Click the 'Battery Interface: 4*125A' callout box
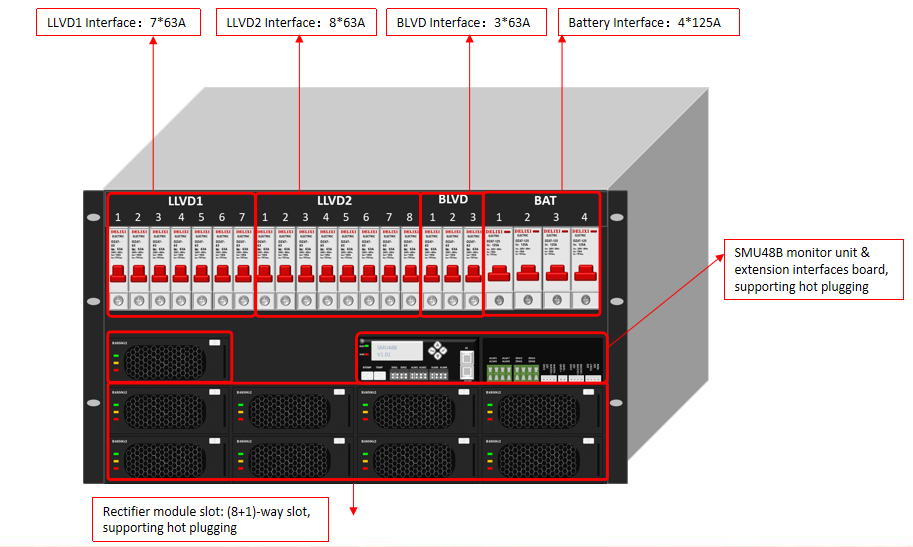The image size is (913, 547). pyautogui.click(x=647, y=22)
